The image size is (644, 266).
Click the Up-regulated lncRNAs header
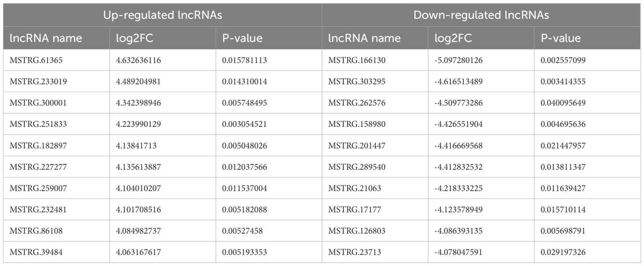coord(162,15)
